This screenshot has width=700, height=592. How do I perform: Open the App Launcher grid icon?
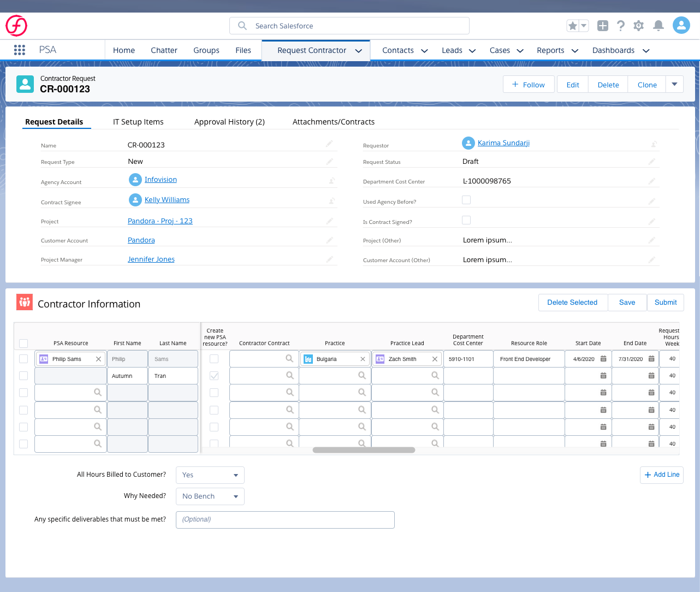click(x=20, y=50)
